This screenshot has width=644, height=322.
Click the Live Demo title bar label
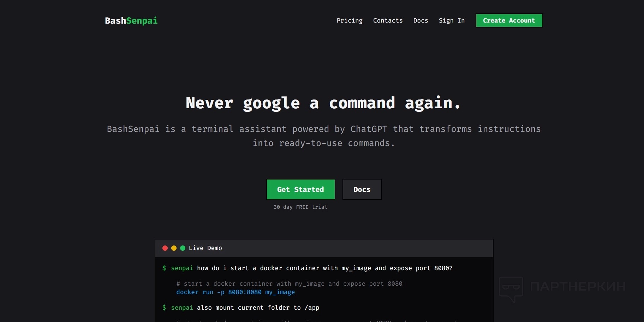(205, 248)
